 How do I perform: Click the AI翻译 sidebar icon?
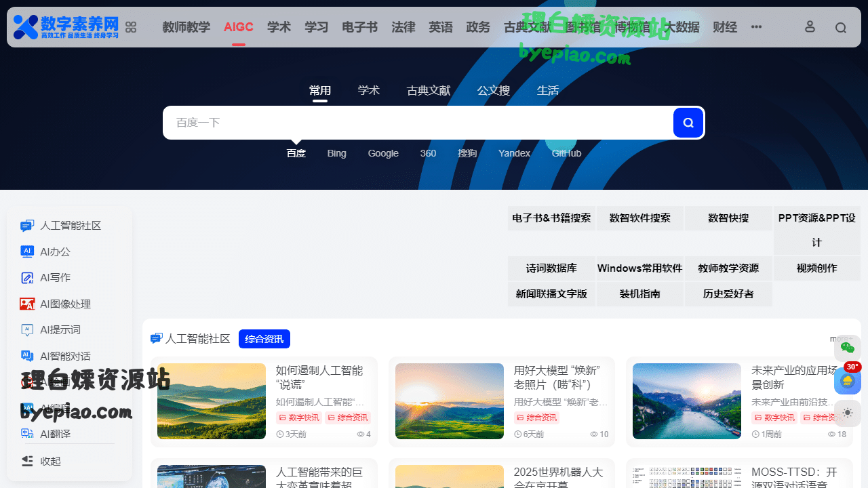[27, 434]
